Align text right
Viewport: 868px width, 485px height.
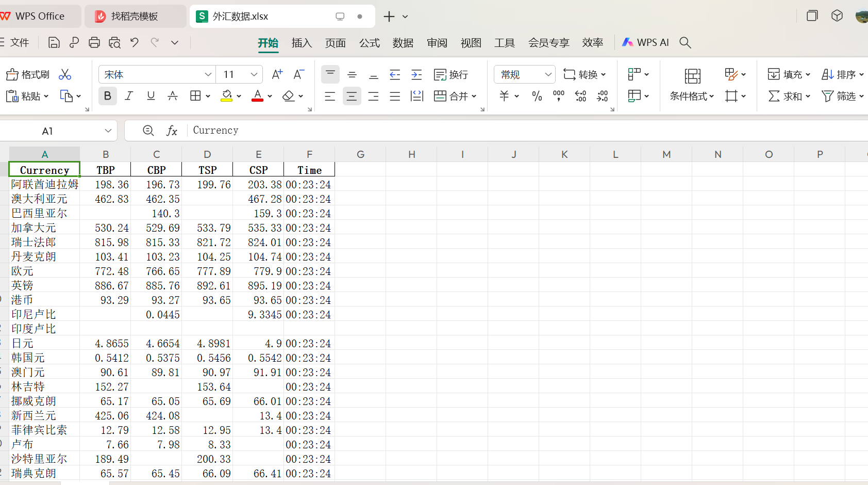click(373, 96)
